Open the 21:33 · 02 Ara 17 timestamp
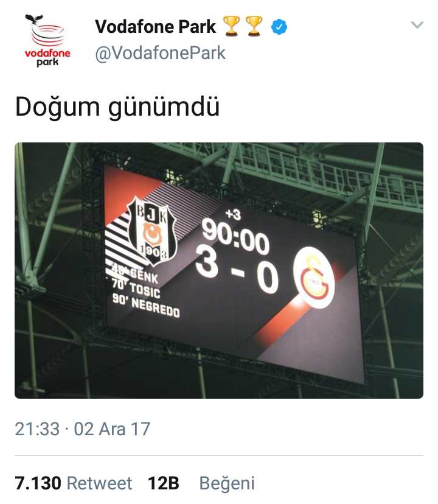The image size is (438, 504). [83, 429]
